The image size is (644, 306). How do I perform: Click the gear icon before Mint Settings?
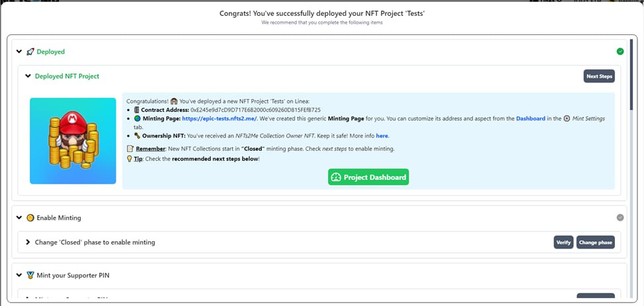tap(567, 119)
